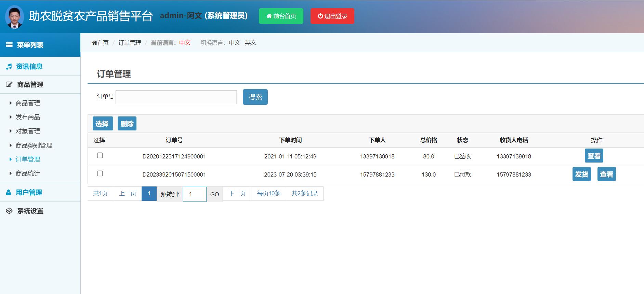
Task: Click the edit icon beside 商品管理 section
Action: tap(9, 84)
